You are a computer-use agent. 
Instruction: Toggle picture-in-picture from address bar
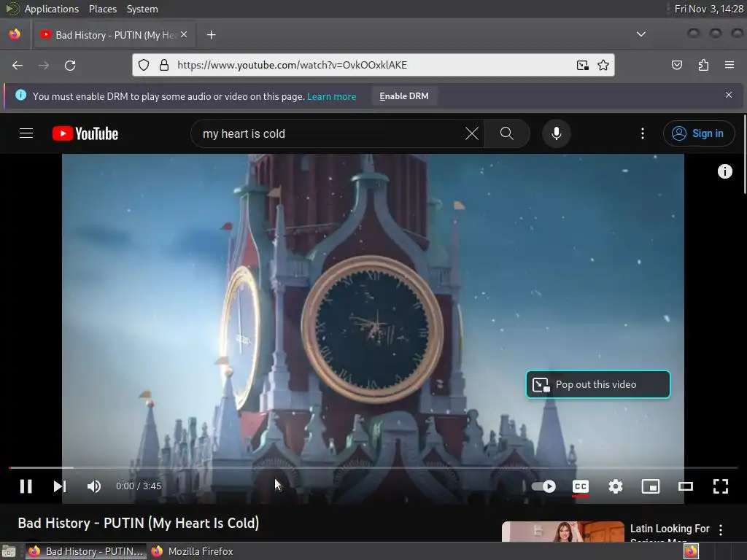582,65
